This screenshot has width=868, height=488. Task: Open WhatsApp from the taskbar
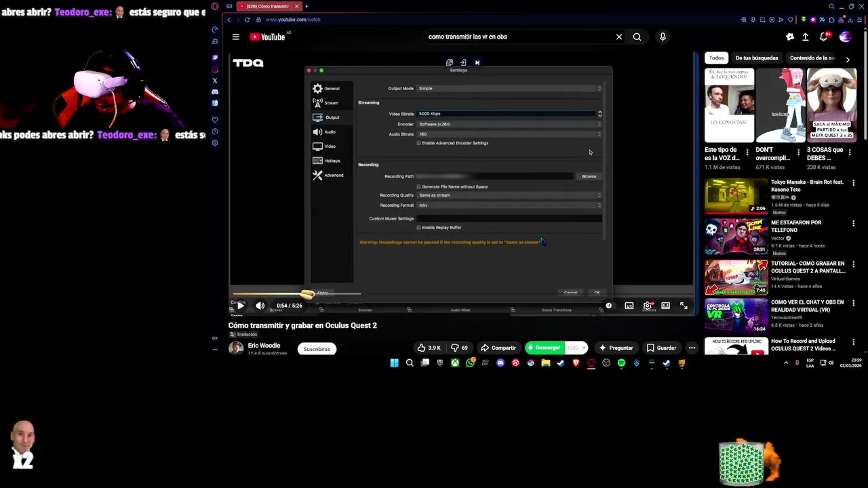pyautogui.click(x=470, y=363)
